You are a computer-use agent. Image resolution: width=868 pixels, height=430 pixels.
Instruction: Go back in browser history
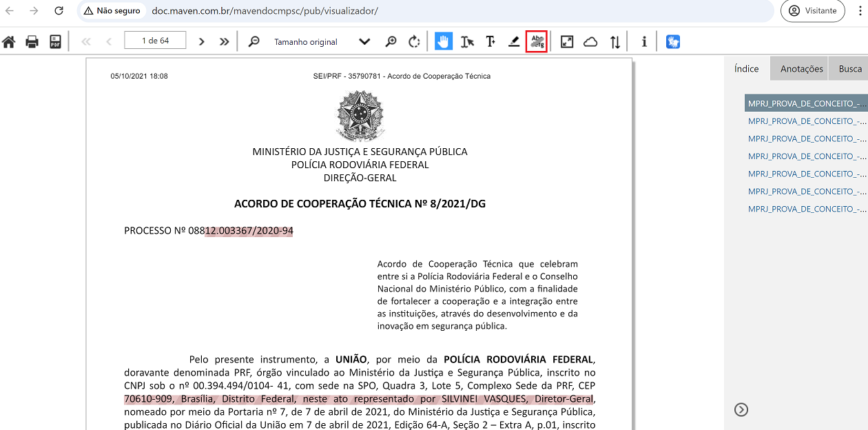tap(10, 10)
